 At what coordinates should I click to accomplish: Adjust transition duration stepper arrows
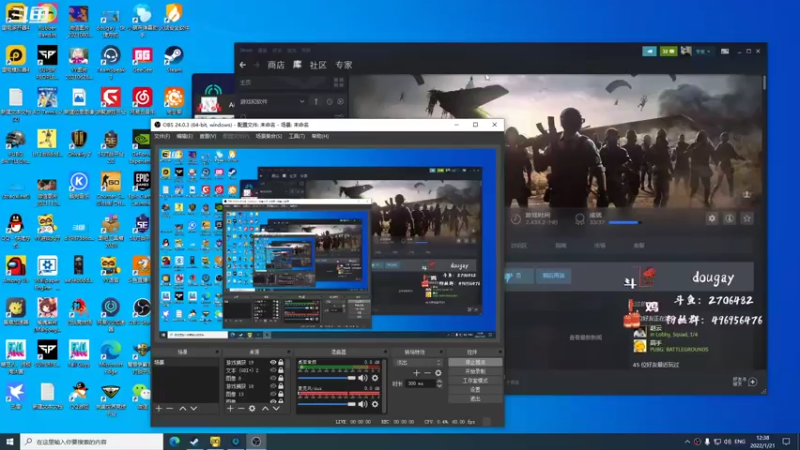tap(439, 383)
